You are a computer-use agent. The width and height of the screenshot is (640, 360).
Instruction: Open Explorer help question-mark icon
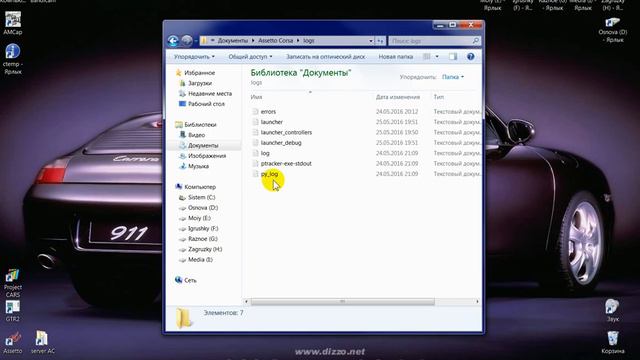471,57
